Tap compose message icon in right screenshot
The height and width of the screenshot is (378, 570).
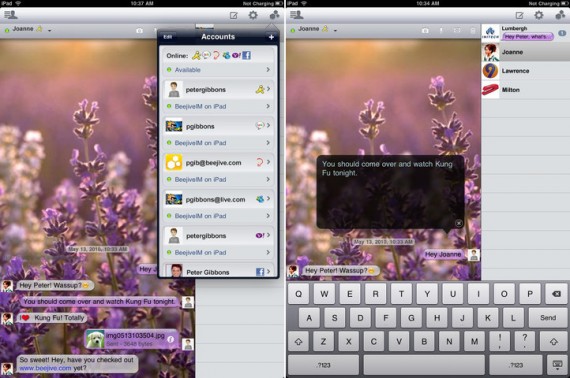[x=519, y=15]
